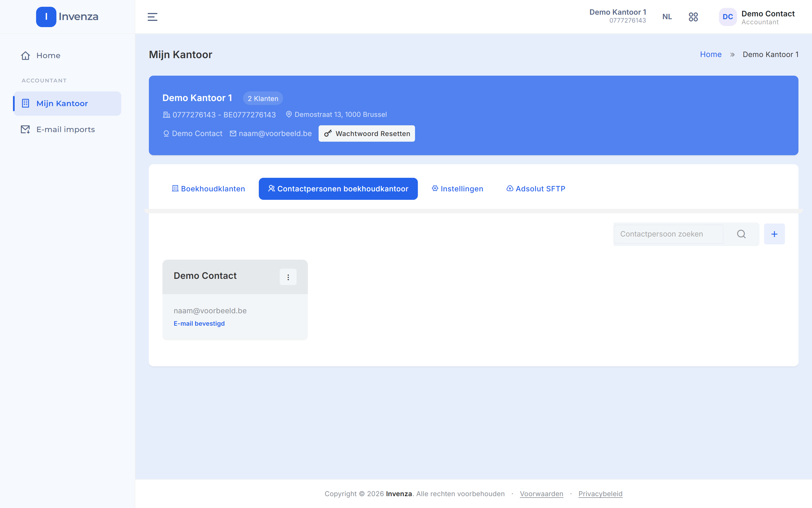Select the Contactpersonen boekhoudkantoor tab

[x=338, y=189]
